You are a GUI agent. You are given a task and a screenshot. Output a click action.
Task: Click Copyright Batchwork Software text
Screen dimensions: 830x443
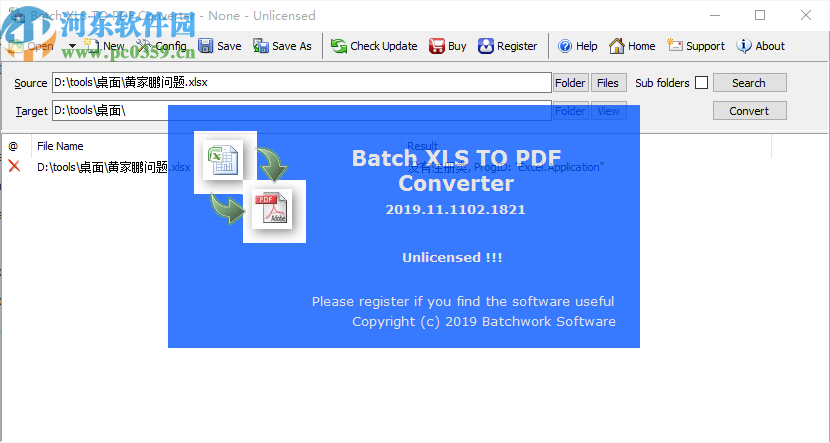coord(484,322)
